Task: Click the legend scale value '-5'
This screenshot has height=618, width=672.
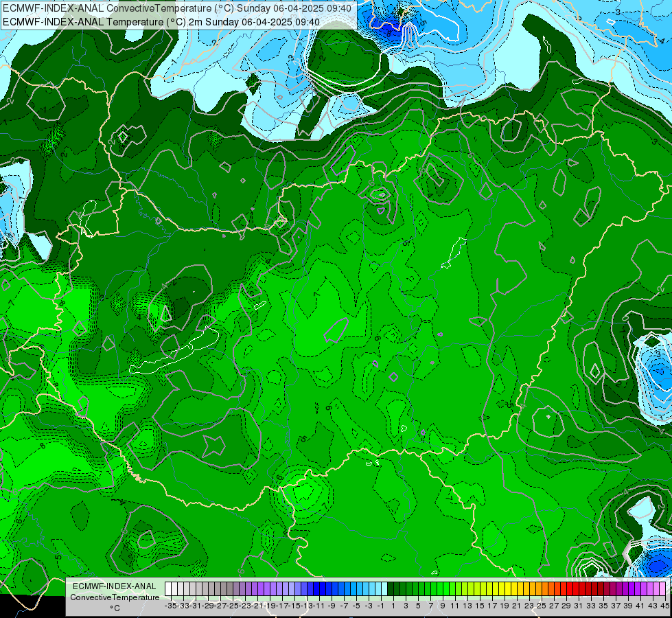Action: click(x=356, y=606)
